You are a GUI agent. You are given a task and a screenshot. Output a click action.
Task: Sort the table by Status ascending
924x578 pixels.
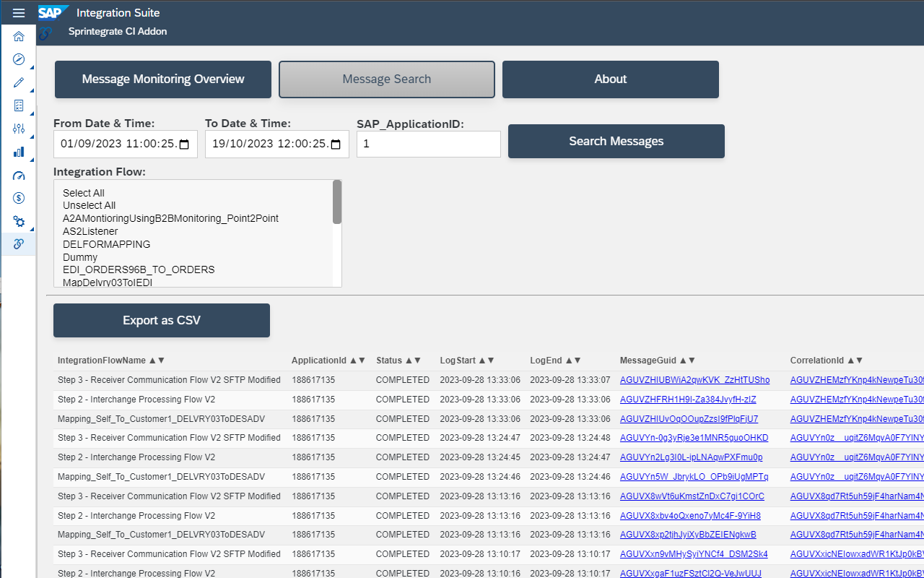[x=410, y=360]
